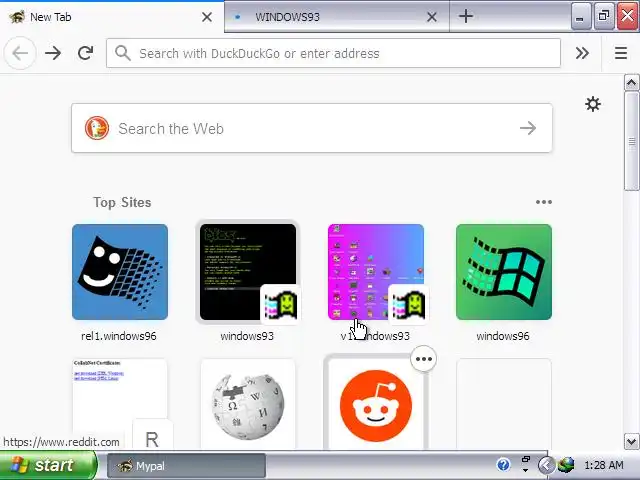
Task: Open the Wikipedia globe tile
Action: point(248,404)
